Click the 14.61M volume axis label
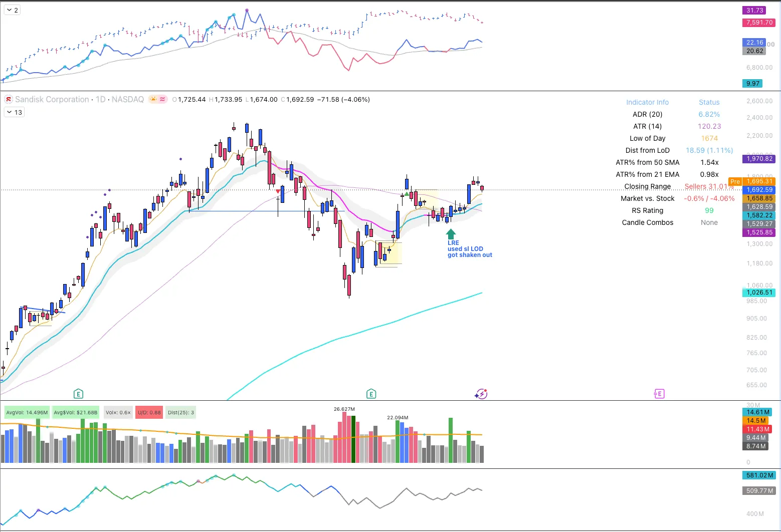Image resolution: width=781 pixels, height=532 pixels. (756, 412)
